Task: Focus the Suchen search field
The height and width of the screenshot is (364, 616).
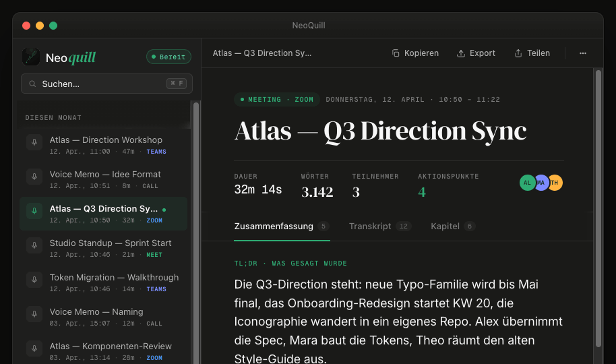Action: pos(106,84)
